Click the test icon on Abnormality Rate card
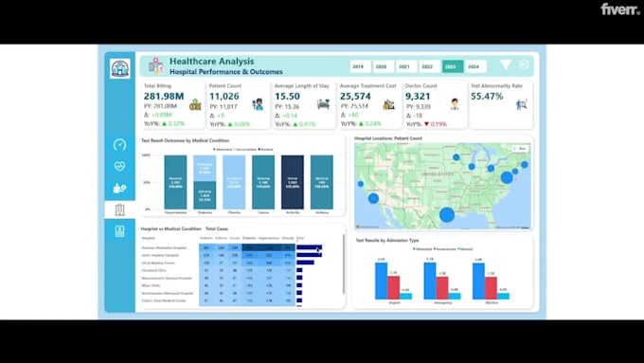The height and width of the screenshot is (363, 644). 521,104
